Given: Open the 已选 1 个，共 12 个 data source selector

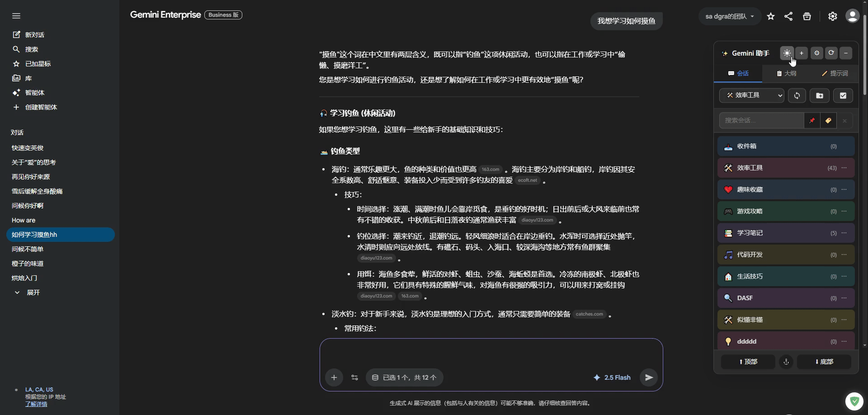Looking at the screenshot, I should pyautogui.click(x=404, y=377).
